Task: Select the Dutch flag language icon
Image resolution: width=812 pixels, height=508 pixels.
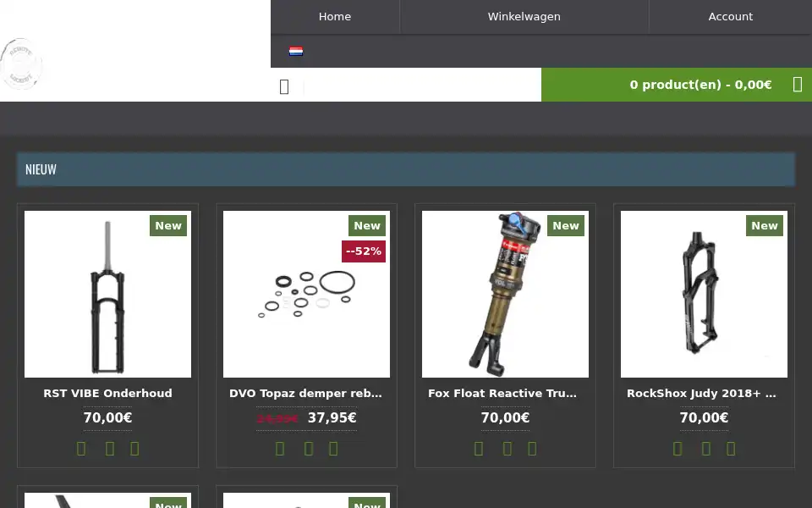Action: pyautogui.click(x=296, y=51)
